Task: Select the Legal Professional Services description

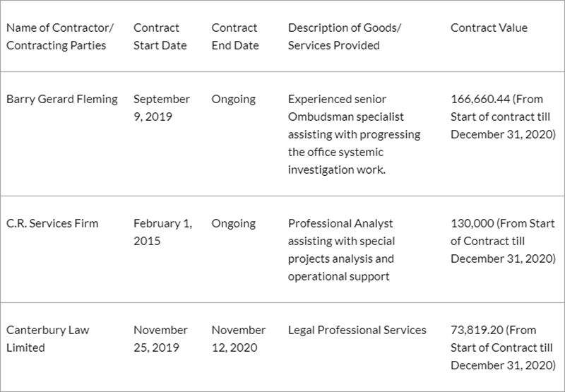Action: 357,330
